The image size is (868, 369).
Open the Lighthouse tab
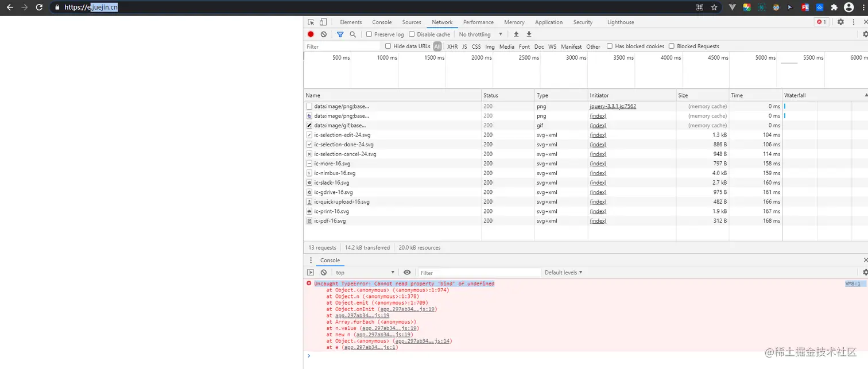[621, 22]
